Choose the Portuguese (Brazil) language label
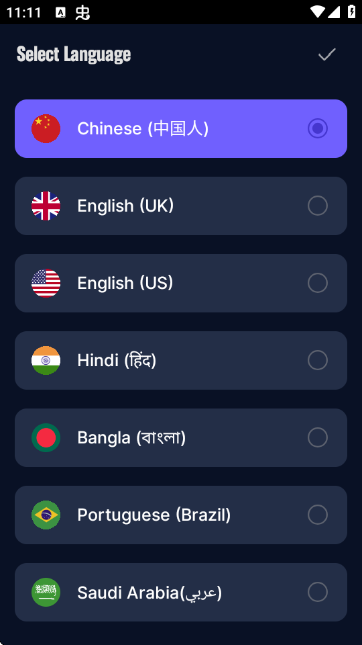 tap(154, 515)
